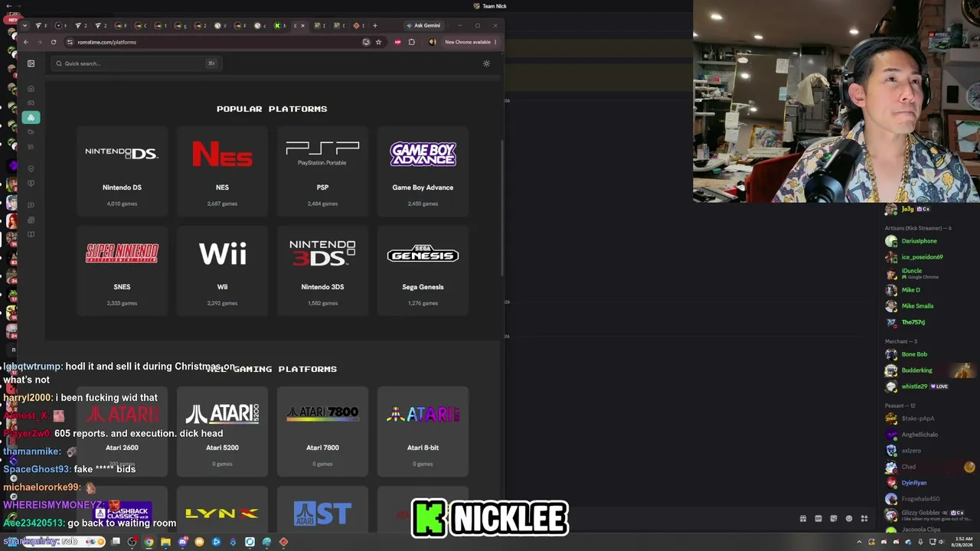The height and width of the screenshot is (551, 980).
Task: Toggle the sidebar panel icon
Action: click(31, 64)
